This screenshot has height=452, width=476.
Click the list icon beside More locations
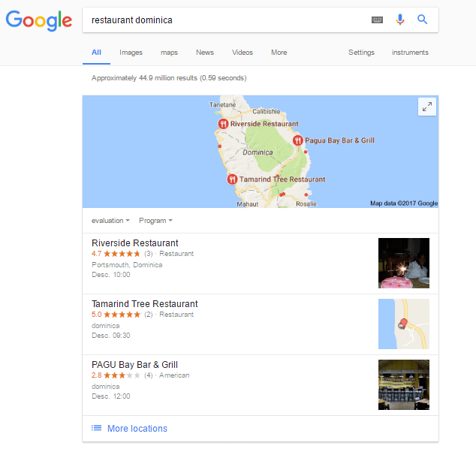pyautogui.click(x=97, y=428)
